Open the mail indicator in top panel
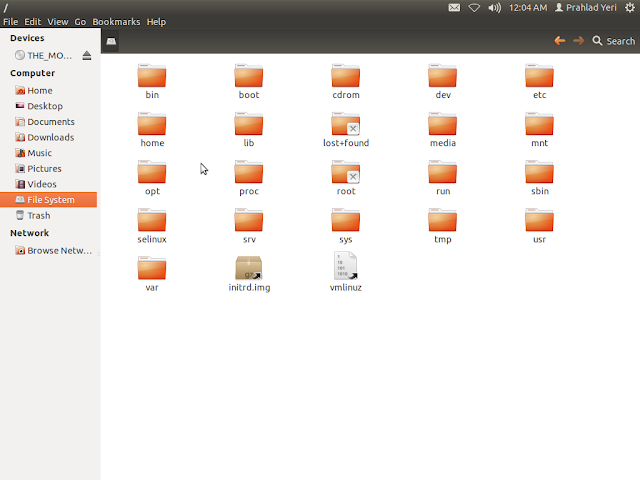The height and width of the screenshot is (480, 640). [454, 7]
